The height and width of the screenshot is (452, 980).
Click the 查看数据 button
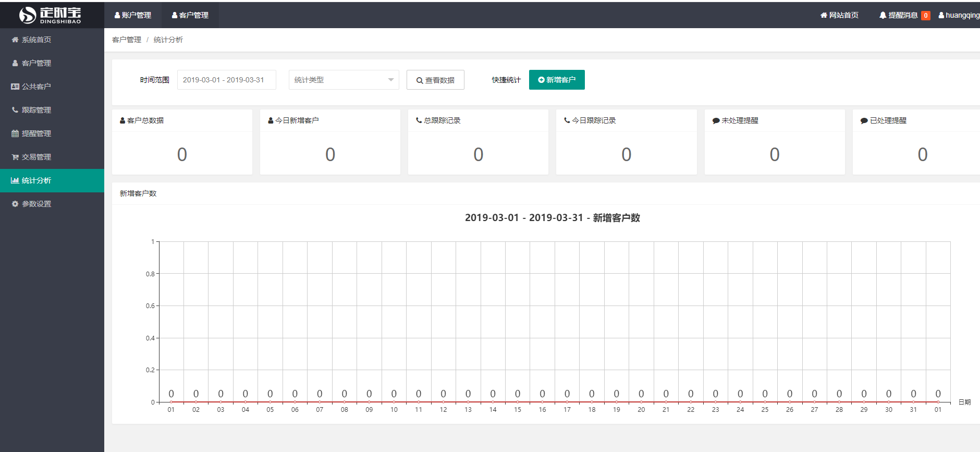point(435,80)
